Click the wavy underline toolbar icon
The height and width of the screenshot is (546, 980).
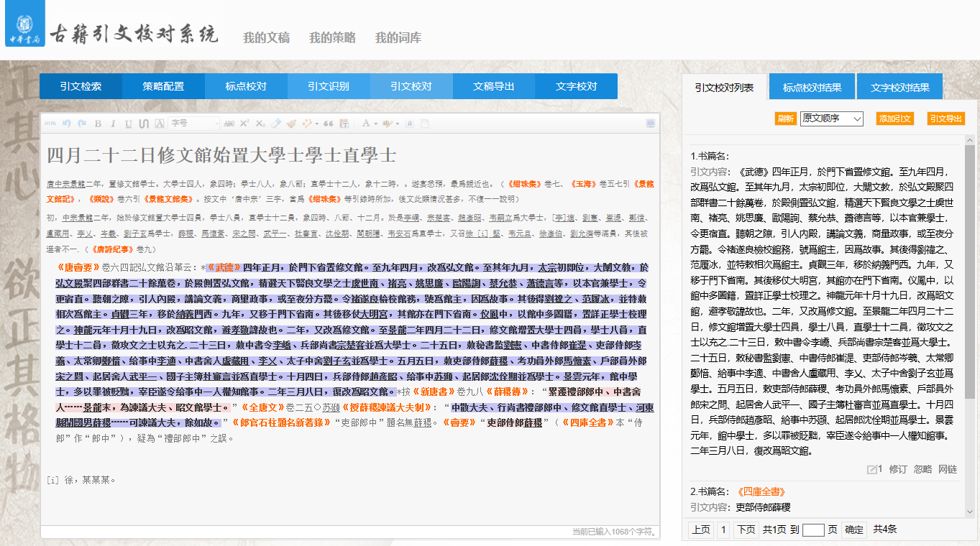coord(144,124)
